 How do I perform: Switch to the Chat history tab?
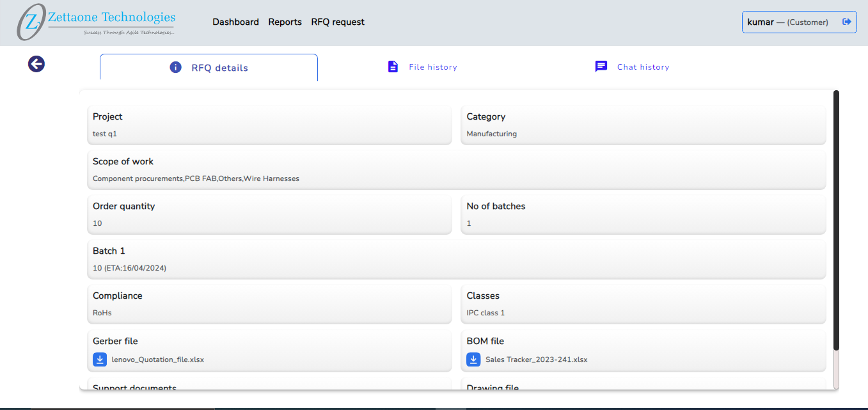643,67
